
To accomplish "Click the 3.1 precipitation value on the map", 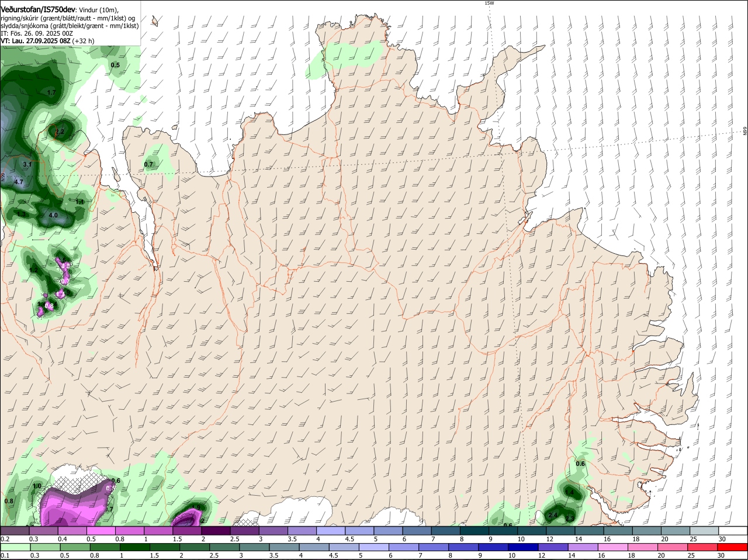I will click(x=27, y=164).
